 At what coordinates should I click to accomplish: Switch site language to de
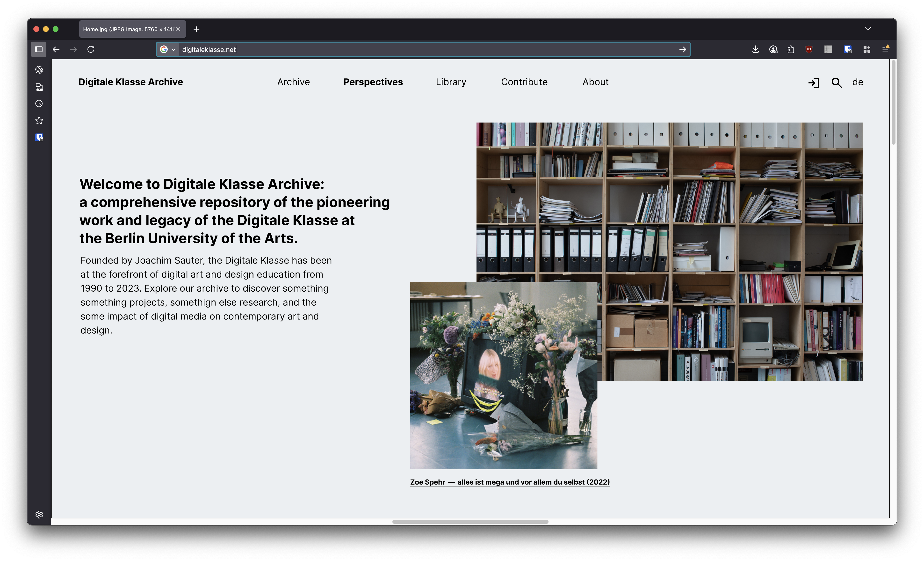858,82
